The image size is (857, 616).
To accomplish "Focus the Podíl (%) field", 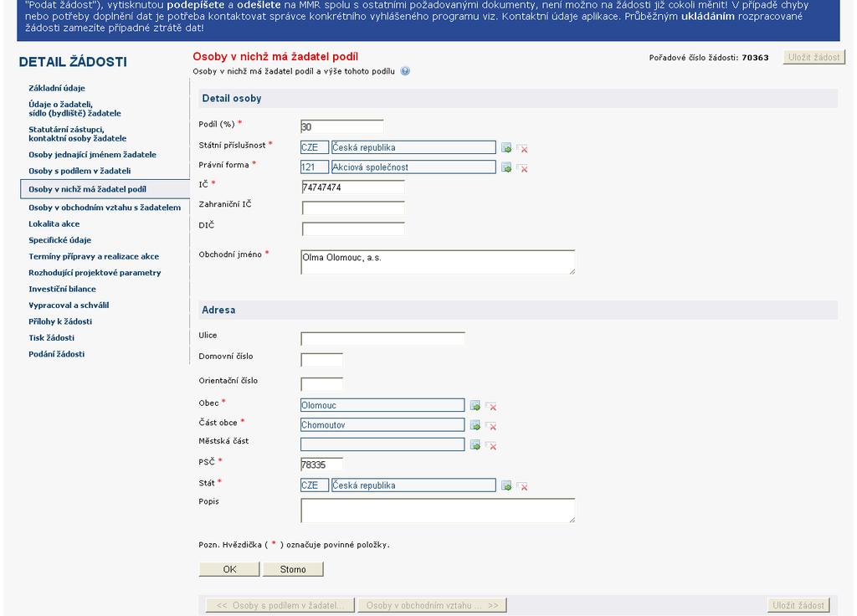I will tap(341, 127).
